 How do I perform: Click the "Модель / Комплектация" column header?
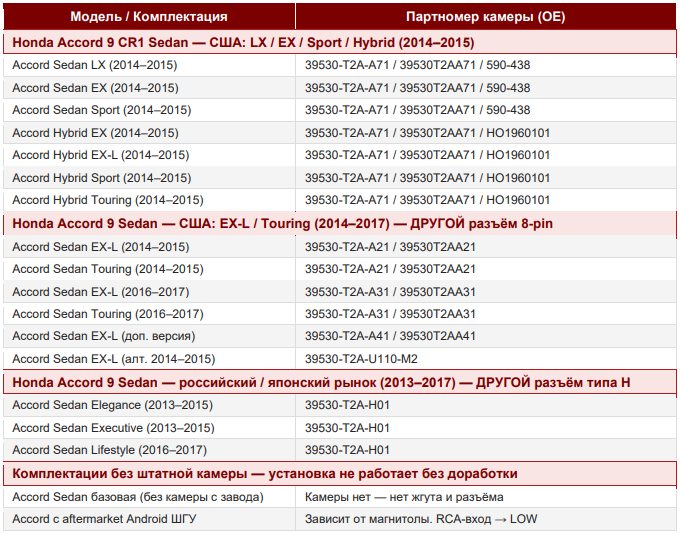pyautogui.click(x=149, y=16)
